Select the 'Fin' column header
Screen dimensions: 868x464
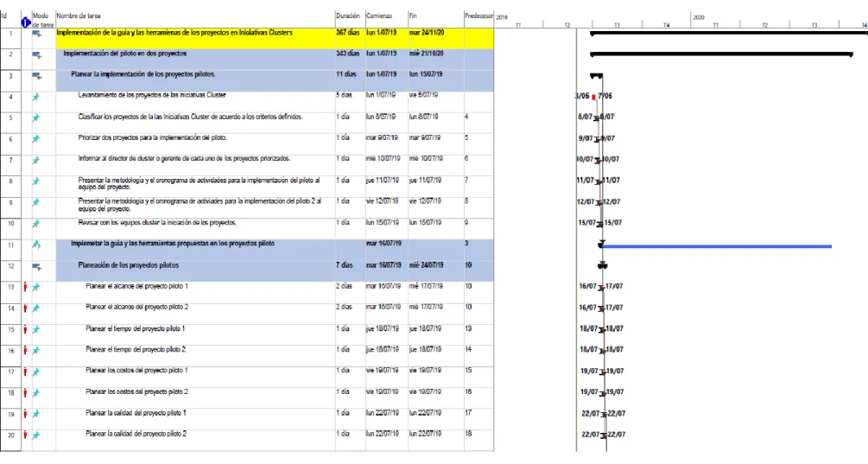tap(435, 19)
